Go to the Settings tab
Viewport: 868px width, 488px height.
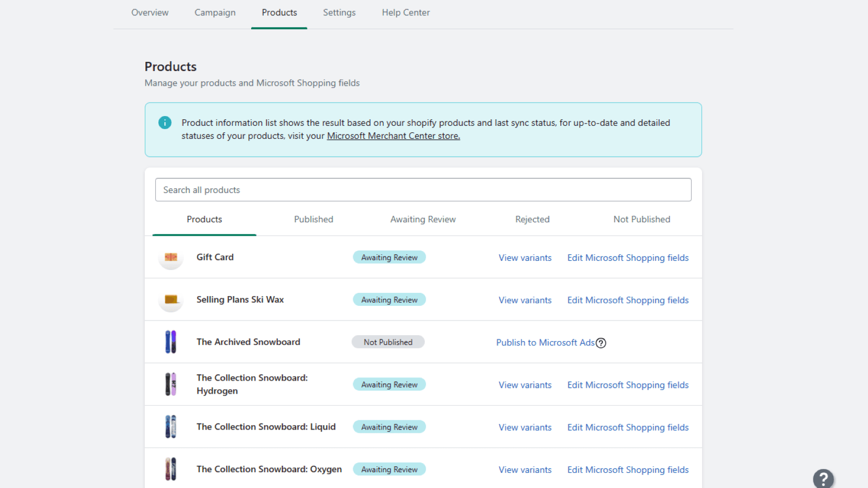pyautogui.click(x=339, y=12)
